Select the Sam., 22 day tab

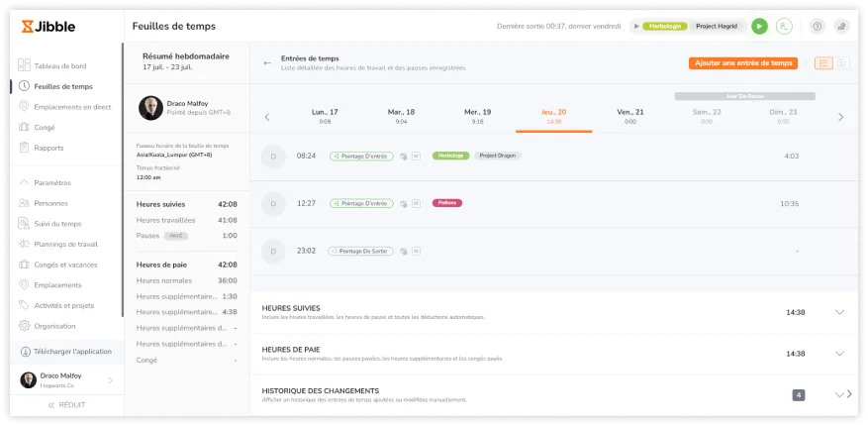tap(707, 116)
